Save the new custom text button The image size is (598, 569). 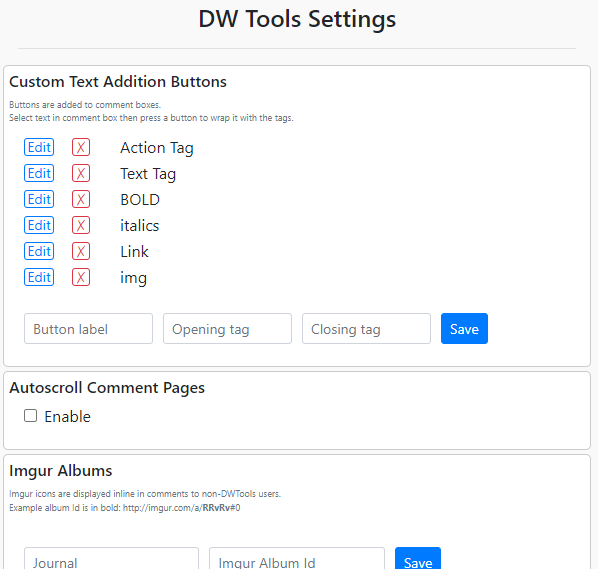tap(465, 329)
